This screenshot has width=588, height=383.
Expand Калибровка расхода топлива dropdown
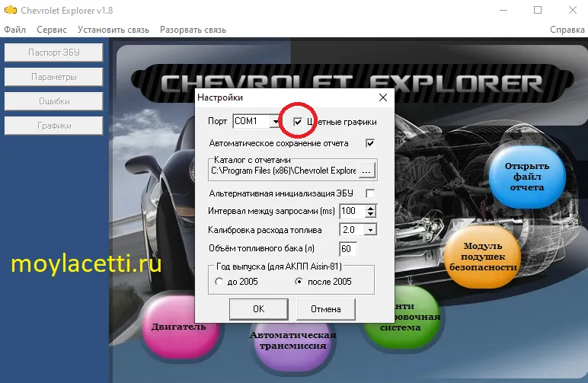click(370, 230)
